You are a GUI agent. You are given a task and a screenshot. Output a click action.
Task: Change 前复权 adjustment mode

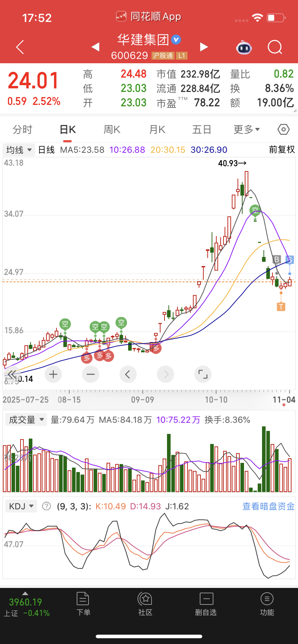(282, 150)
